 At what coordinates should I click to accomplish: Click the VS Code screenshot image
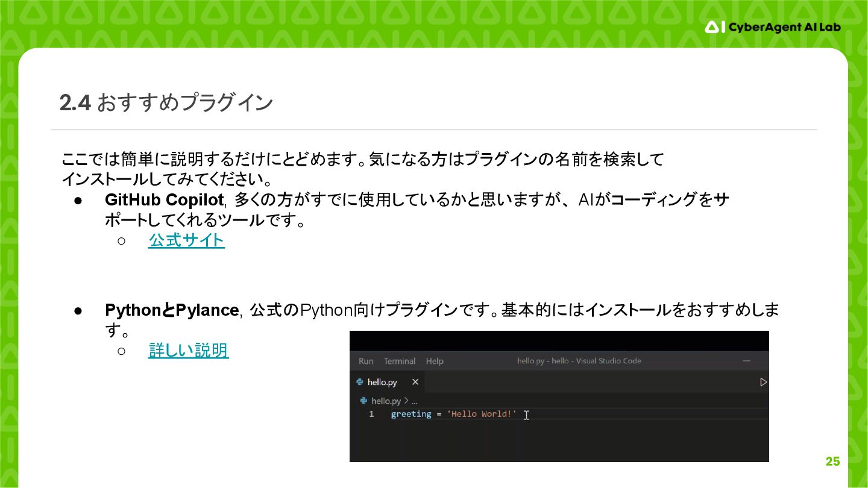559,396
